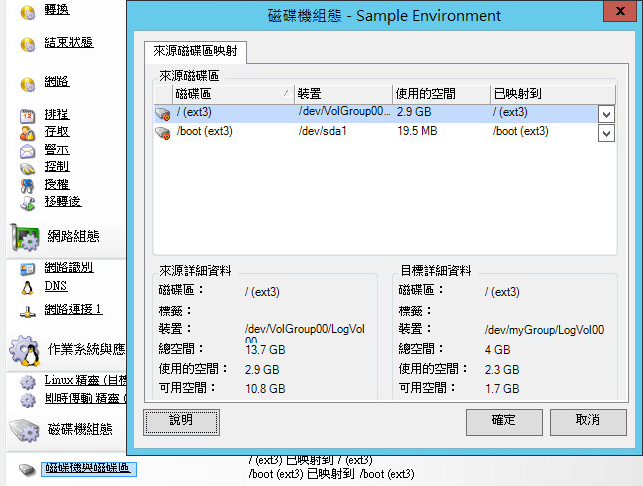Image resolution: width=643 pixels, height=486 pixels.
Task: Sort by 磁碟區 column header
Action: coord(222,94)
